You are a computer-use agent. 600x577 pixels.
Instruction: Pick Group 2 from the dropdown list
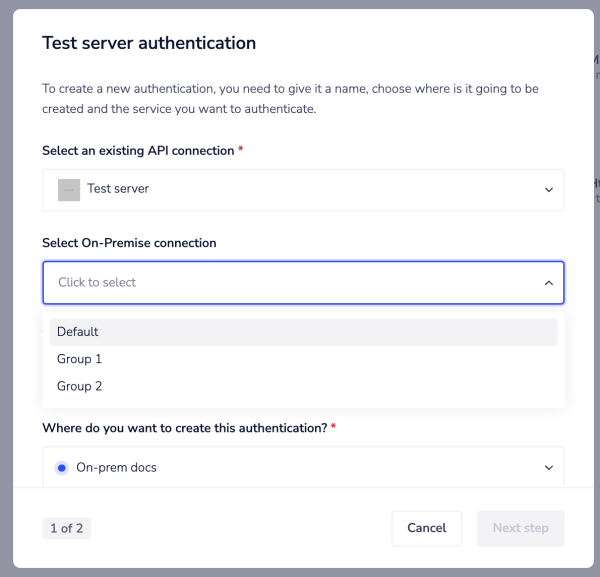(80, 386)
